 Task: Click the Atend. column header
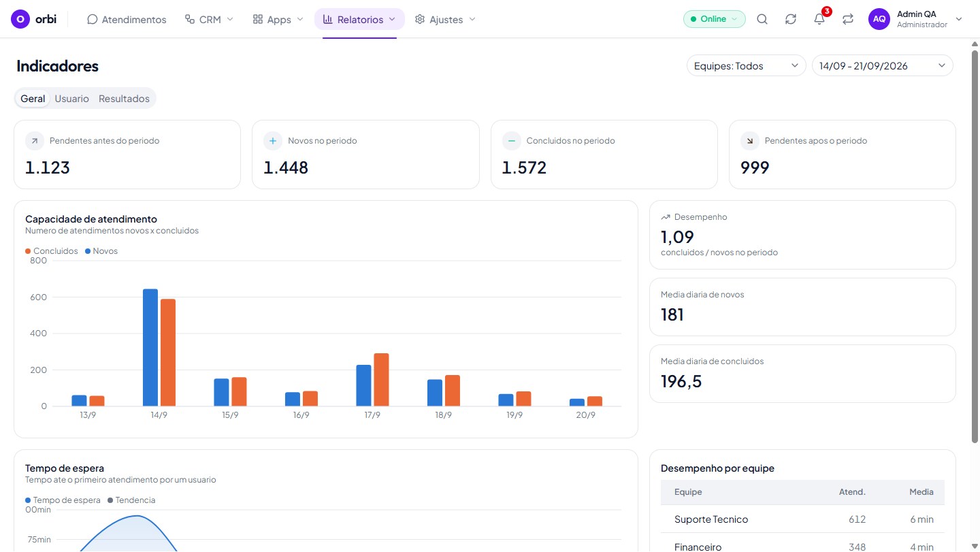tap(852, 492)
